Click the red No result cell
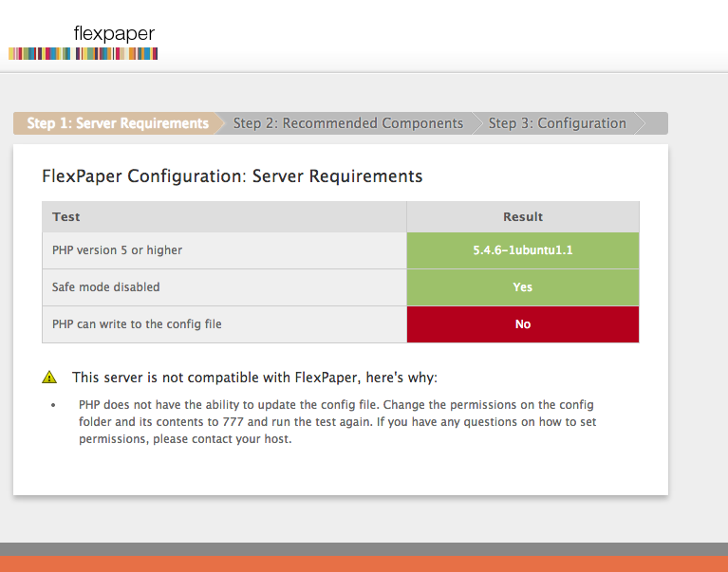Screen dimensions: 728x572 (x=523, y=324)
